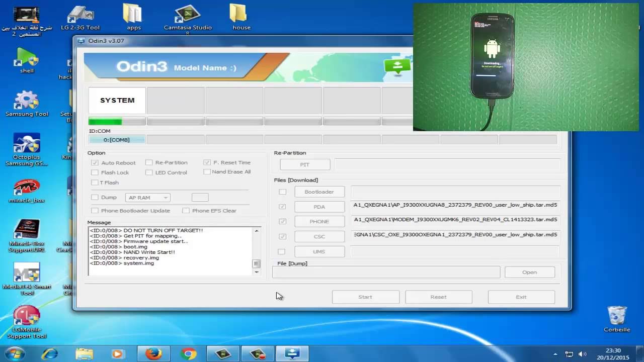Click the CSC file button
The height and width of the screenshot is (362, 644).
(x=319, y=236)
